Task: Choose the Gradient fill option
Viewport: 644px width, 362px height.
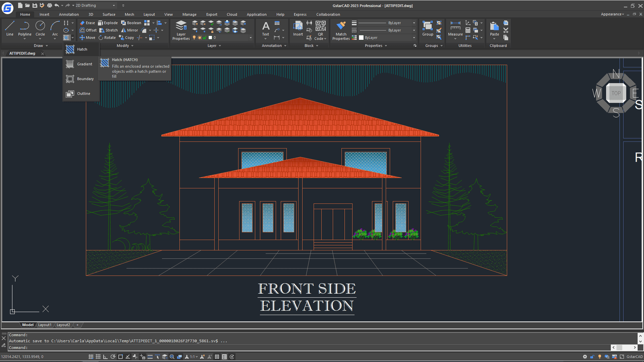Action: pyautogui.click(x=84, y=64)
